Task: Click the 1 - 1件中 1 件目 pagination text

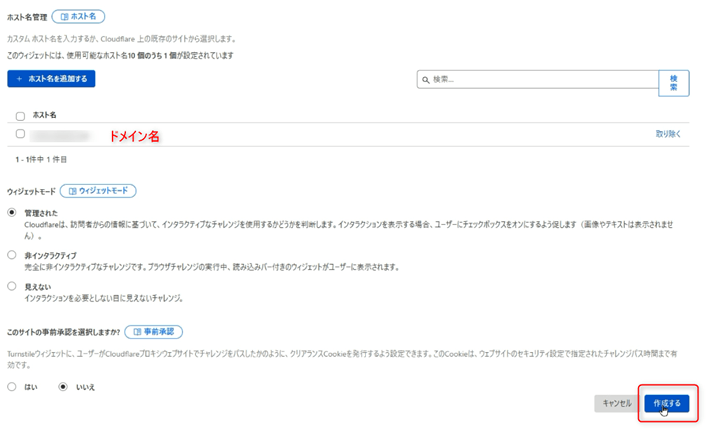Action: click(x=41, y=159)
